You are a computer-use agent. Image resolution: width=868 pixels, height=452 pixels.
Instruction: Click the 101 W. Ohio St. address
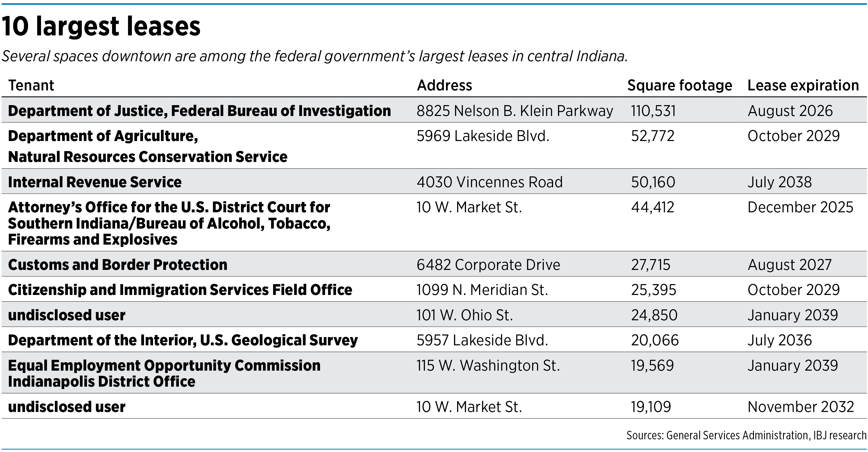[465, 315]
